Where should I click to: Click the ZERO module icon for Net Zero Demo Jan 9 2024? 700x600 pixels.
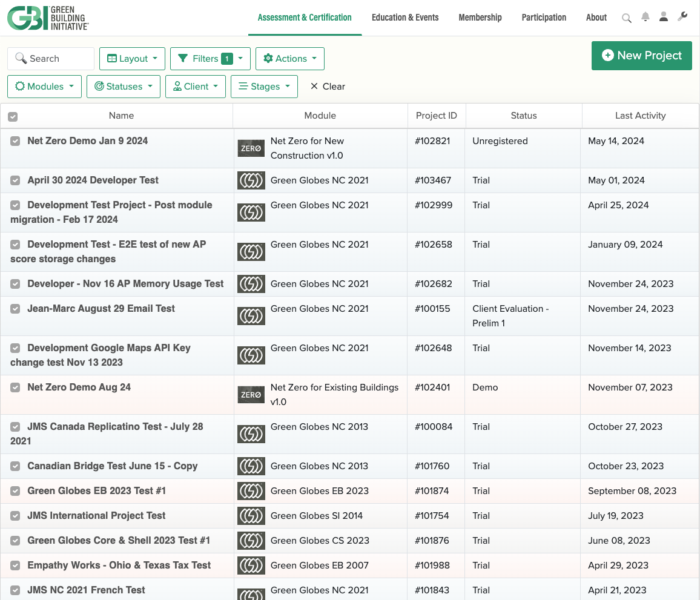click(x=251, y=148)
